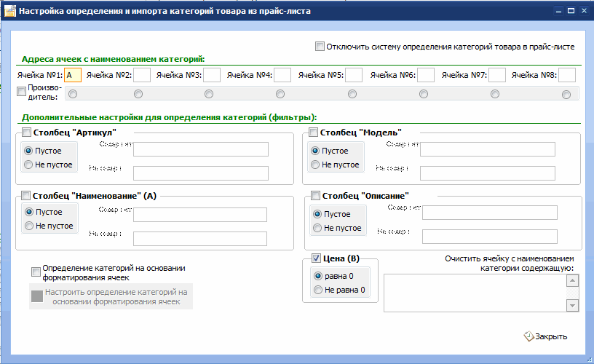Select 'равна 0' for Цена
The width and height of the screenshot is (594, 364).
333,276
